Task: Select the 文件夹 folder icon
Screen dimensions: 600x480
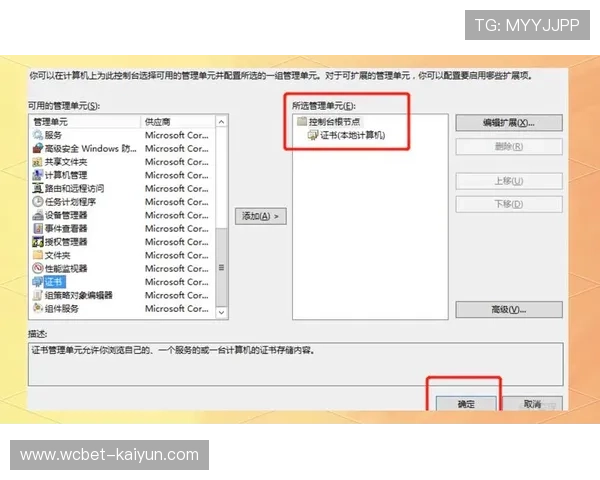Action: [38, 255]
